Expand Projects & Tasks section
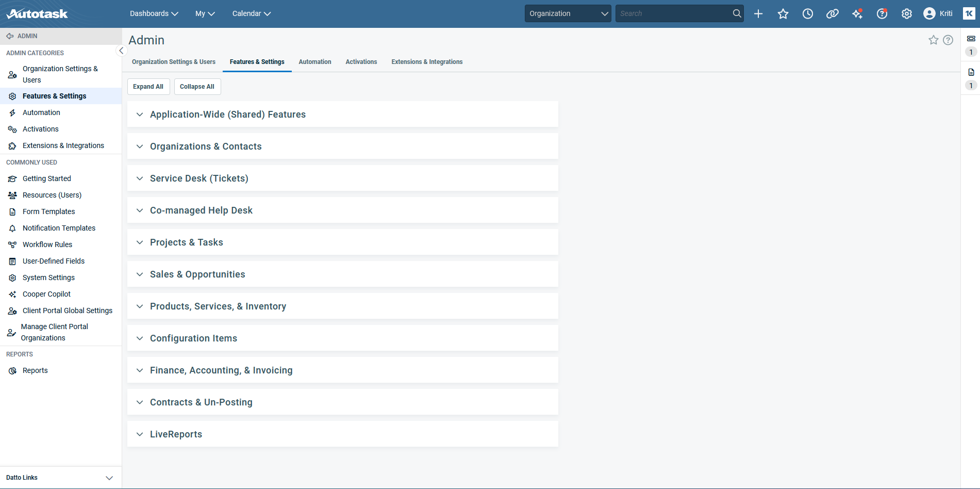Viewport: 980px width, 489px height. point(343,242)
